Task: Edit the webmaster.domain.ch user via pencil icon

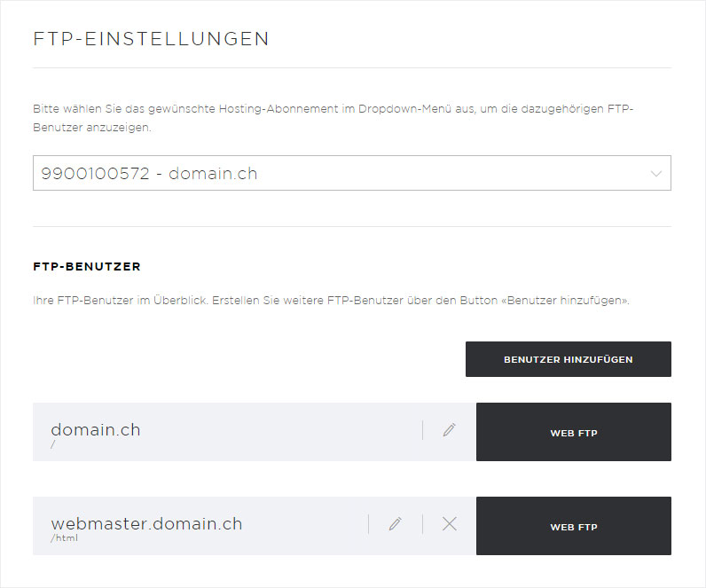Action: tap(395, 524)
